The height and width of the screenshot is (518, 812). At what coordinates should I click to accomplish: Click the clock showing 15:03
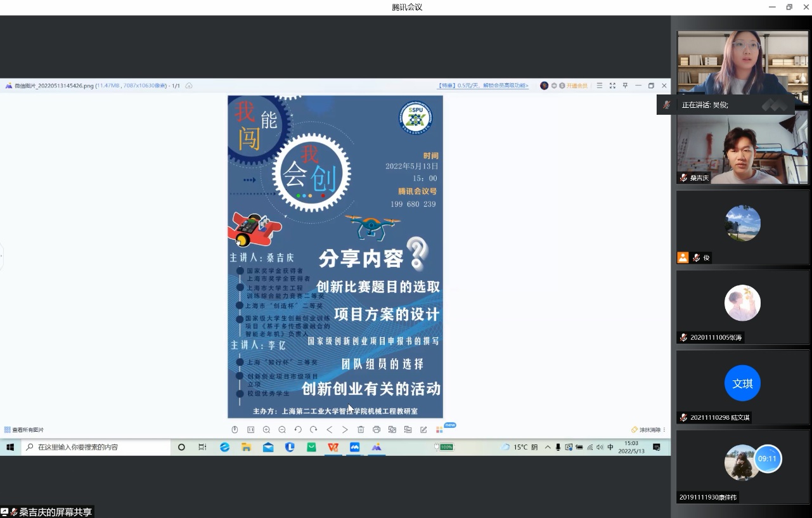point(631,447)
